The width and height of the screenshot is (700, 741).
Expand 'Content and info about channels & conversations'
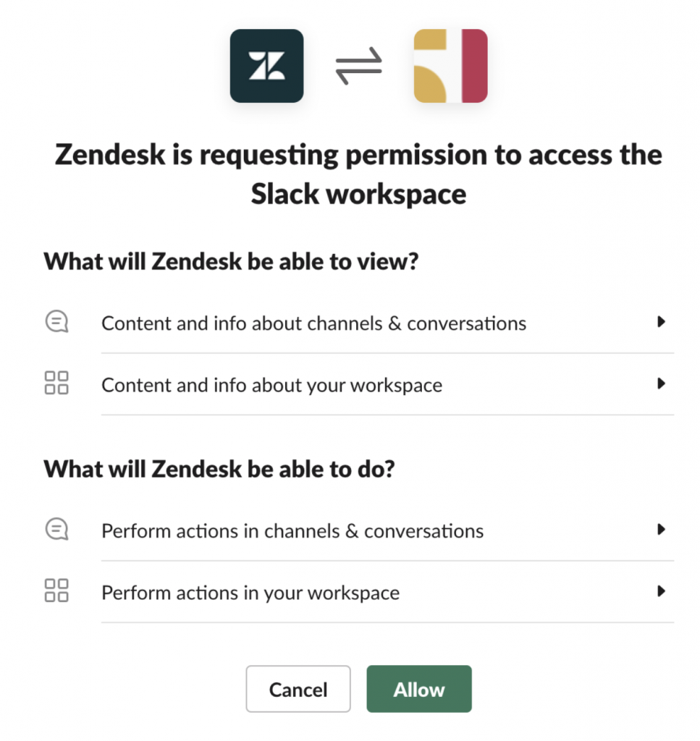point(313,323)
